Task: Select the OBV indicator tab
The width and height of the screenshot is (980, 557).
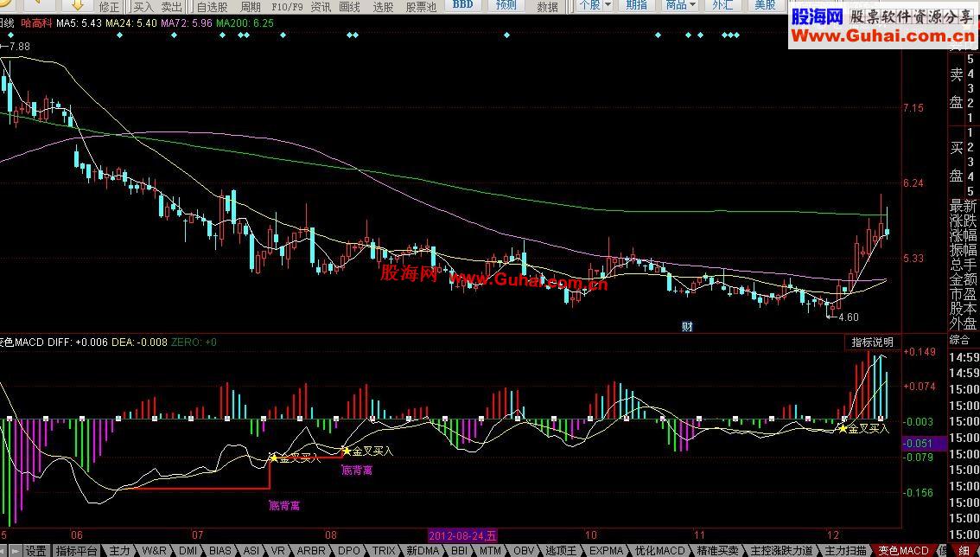Action: pos(524,551)
